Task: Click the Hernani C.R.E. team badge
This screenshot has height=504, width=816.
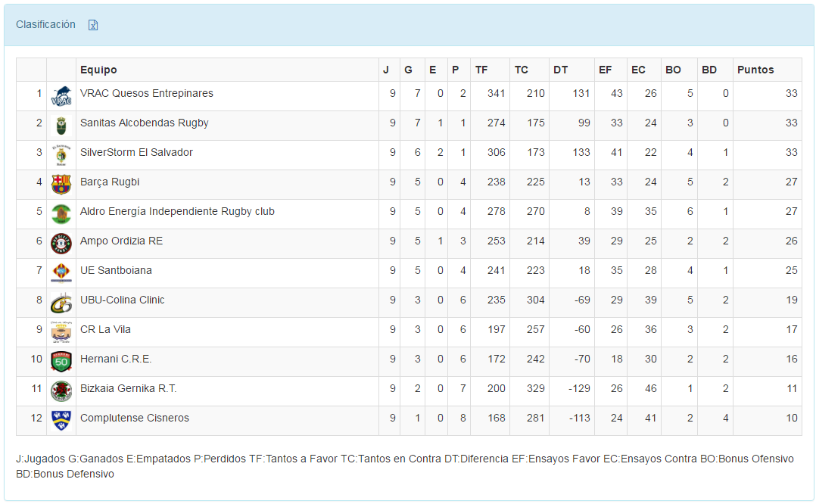Action: [61, 362]
